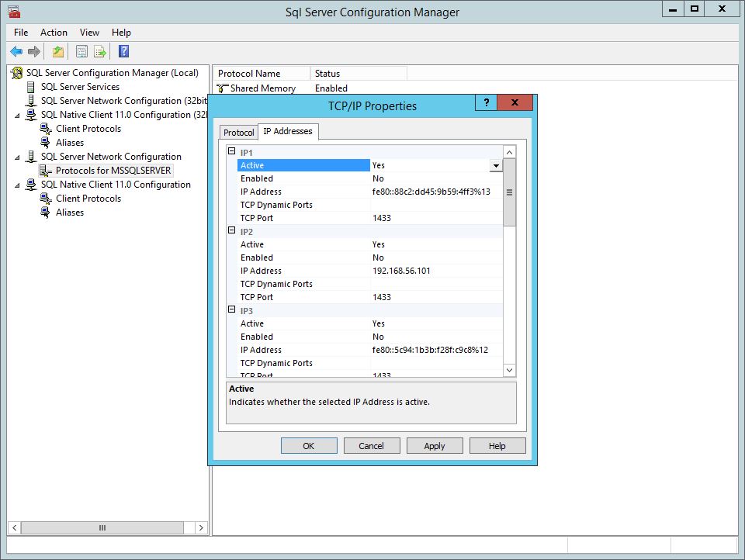The height and width of the screenshot is (560, 745).
Task: Click the SQL Server Configuration Manager root icon
Action: (17, 73)
